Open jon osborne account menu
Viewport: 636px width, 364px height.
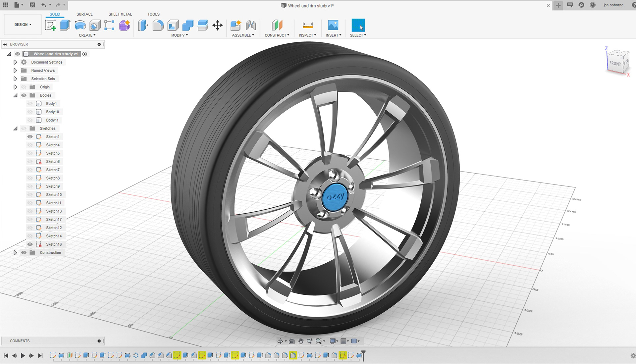(x=613, y=5)
